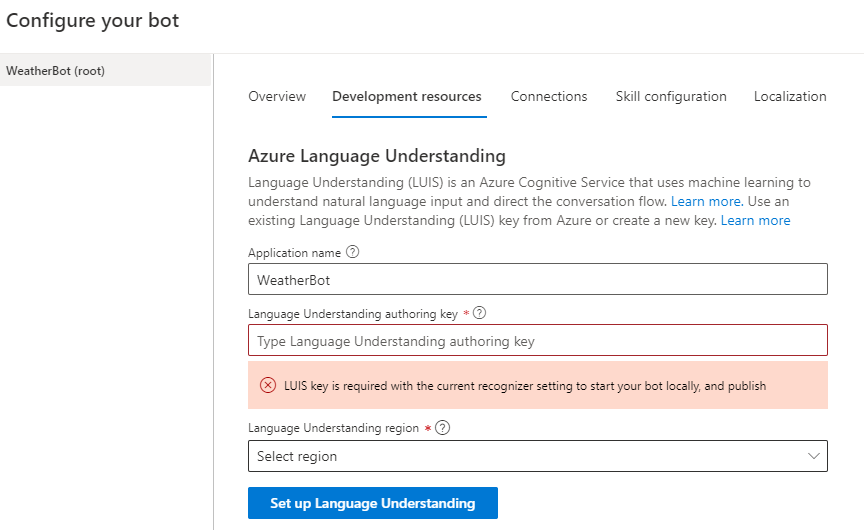The width and height of the screenshot is (864, 530).
Task: Click the Application name help icon
Action: click(353, 252)
